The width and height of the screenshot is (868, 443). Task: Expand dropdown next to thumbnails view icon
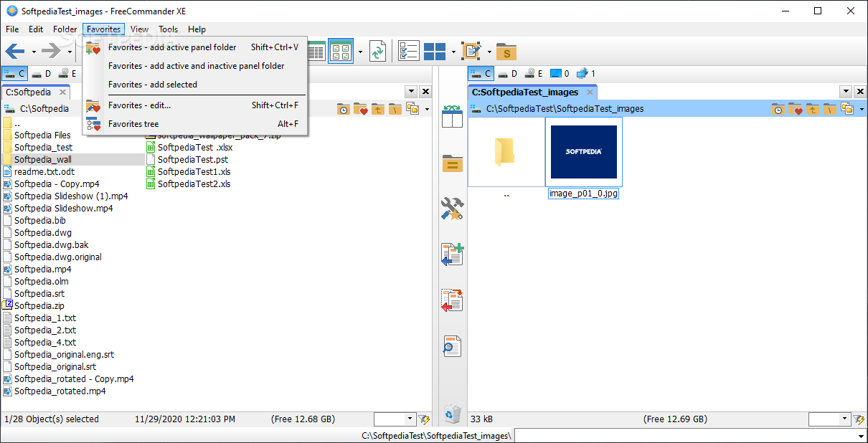(x=360, y=52)
